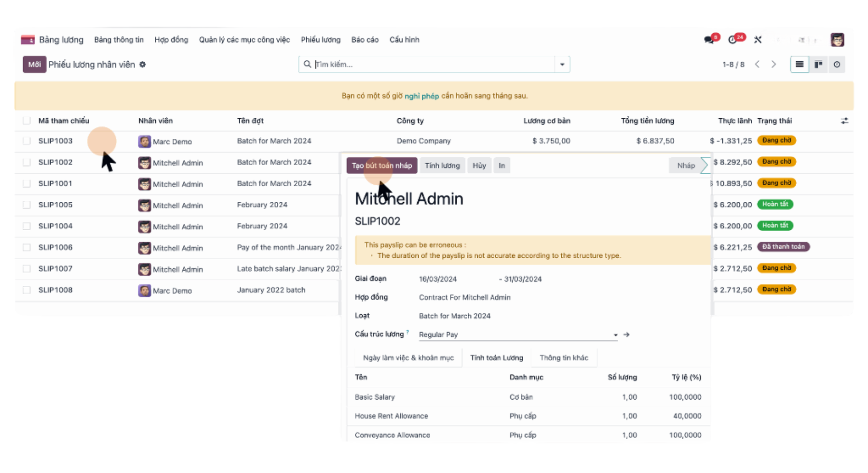Open the Cấu trúc lương Regular Pay dropdown
Screen dimensions: 868x473
(x=615, y=334)
